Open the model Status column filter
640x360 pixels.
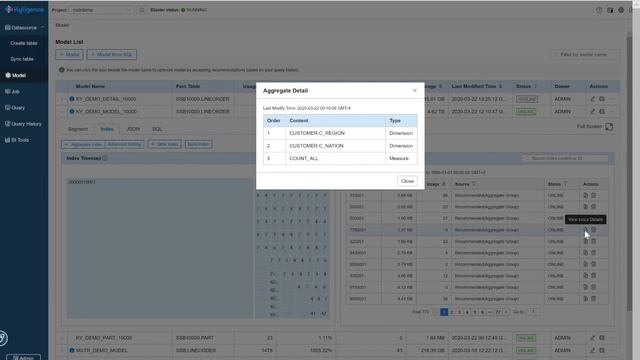pyautogui.click(x=536, y=87)
